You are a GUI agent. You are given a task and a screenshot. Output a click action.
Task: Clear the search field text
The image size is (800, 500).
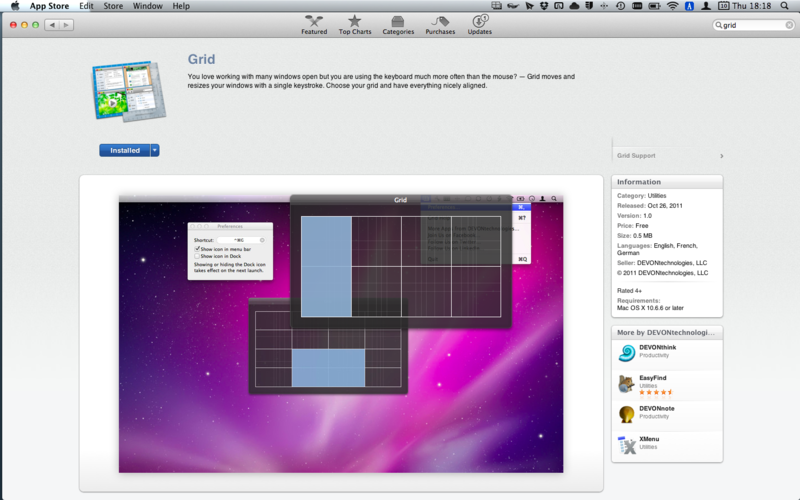(x=789, y=25)
